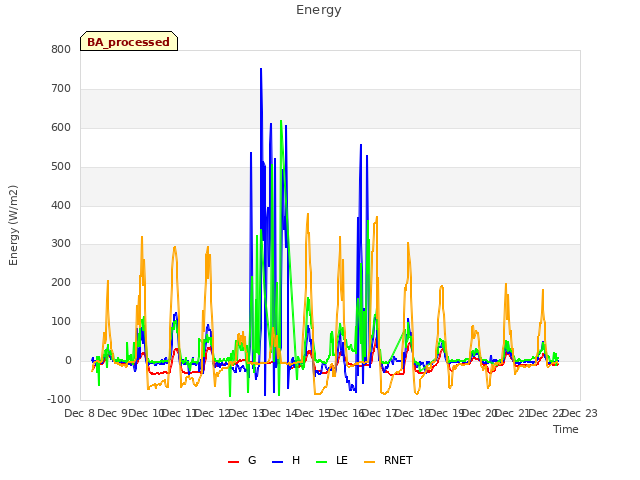Screen dimensions: 640x480
Task: Click the 500 y-axis tick value
Action: coord(61,167)
